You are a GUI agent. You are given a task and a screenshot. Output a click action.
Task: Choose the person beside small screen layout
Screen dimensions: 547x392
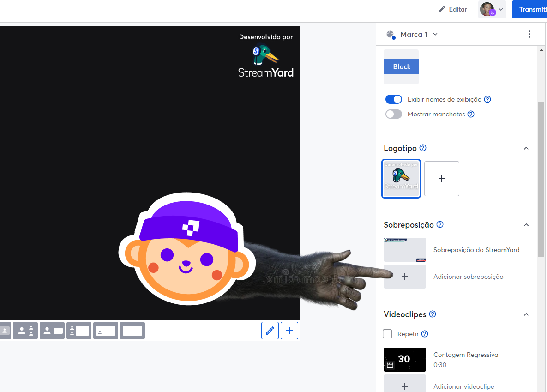[x=52, y=331]
